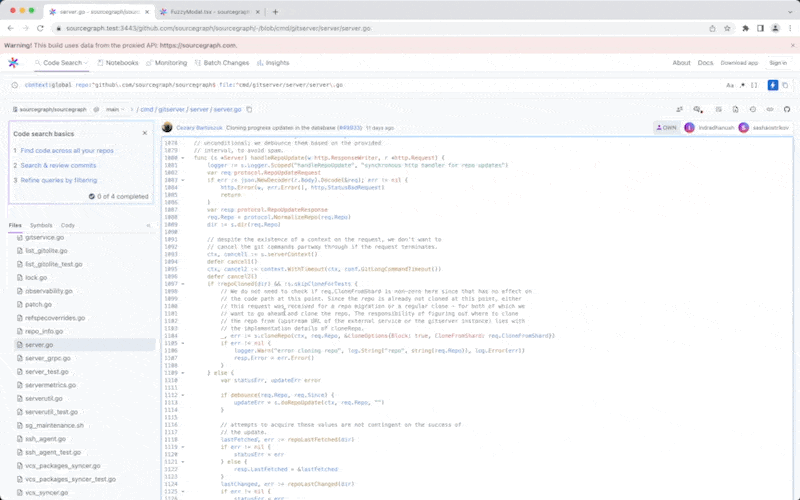800x500 pixels.
Task: Open vcs_packages_syncer.go in file tree
Action: 62,465
